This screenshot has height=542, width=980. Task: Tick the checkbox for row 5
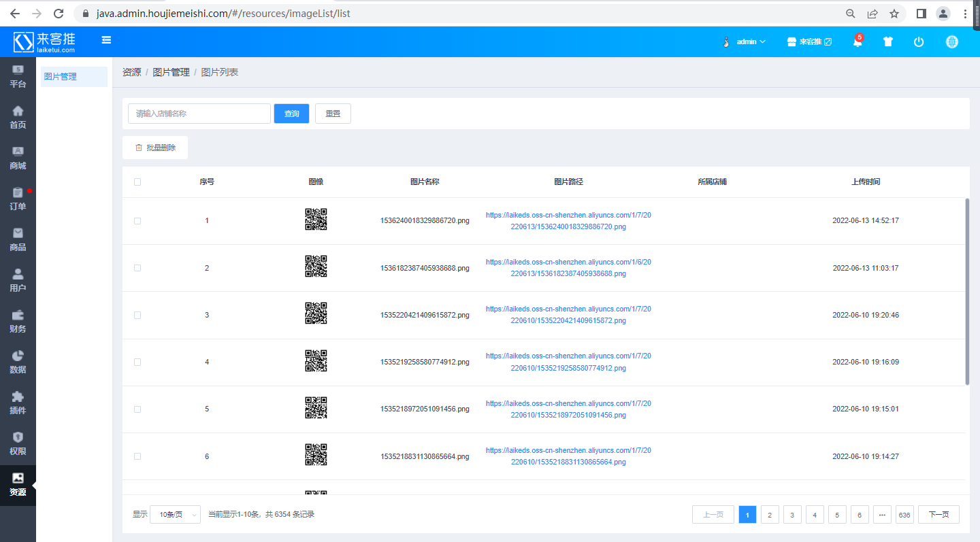137,409
